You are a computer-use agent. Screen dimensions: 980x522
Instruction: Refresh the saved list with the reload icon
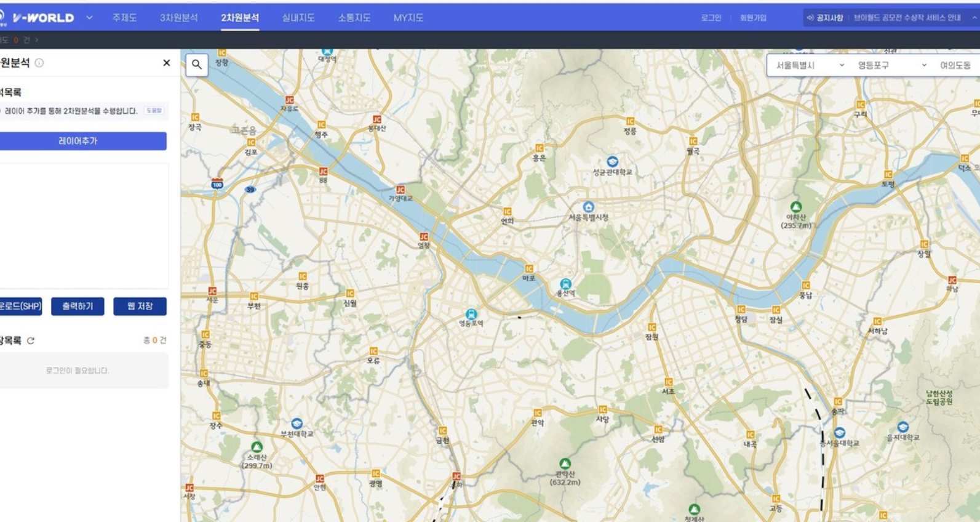click(31, 340)
